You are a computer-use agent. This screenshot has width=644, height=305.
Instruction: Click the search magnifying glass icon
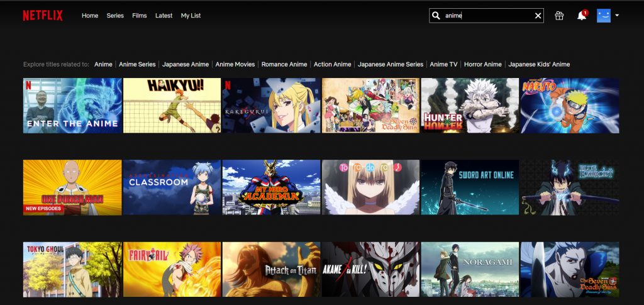click(x=436, y=16)
